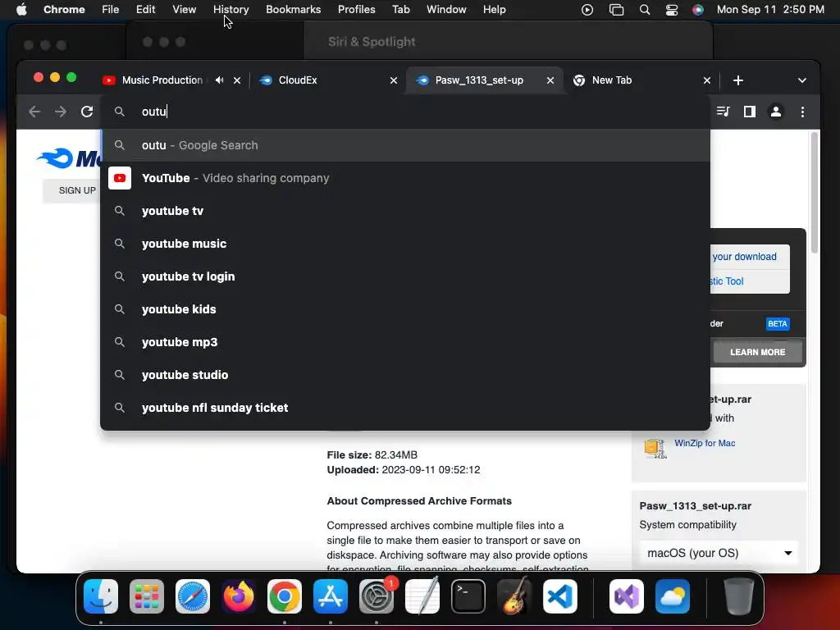Open Finder from the Dock
The width and height of the screenshot is (840, 630).
(x=101, y=596)
